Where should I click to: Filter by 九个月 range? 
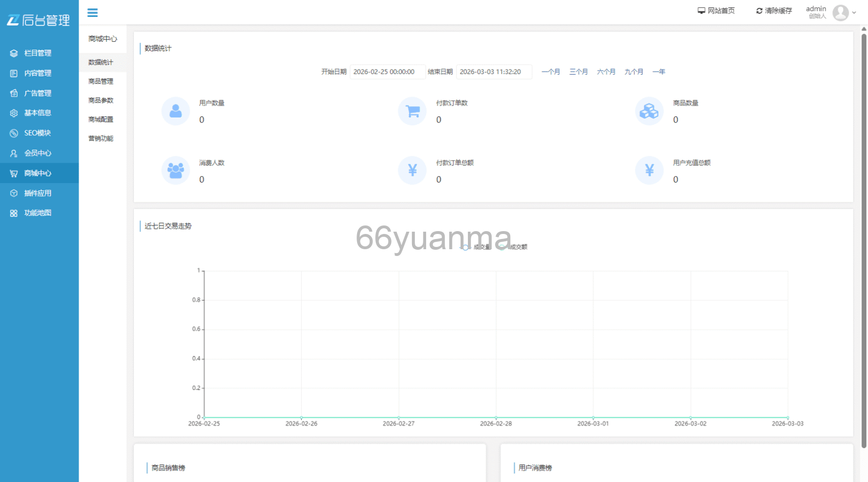pyautogui.click(x=633, y=72)
